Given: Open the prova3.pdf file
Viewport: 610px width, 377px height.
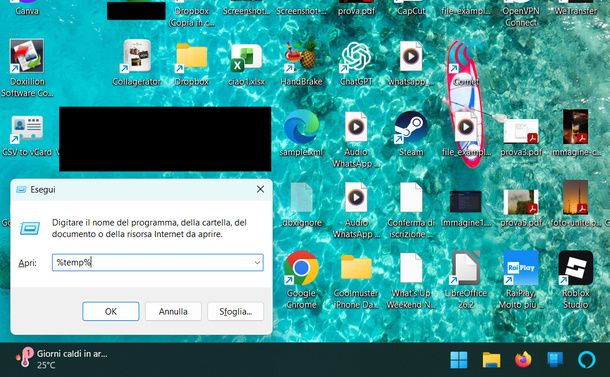Looking at the screenshot, I should (521, 131).
